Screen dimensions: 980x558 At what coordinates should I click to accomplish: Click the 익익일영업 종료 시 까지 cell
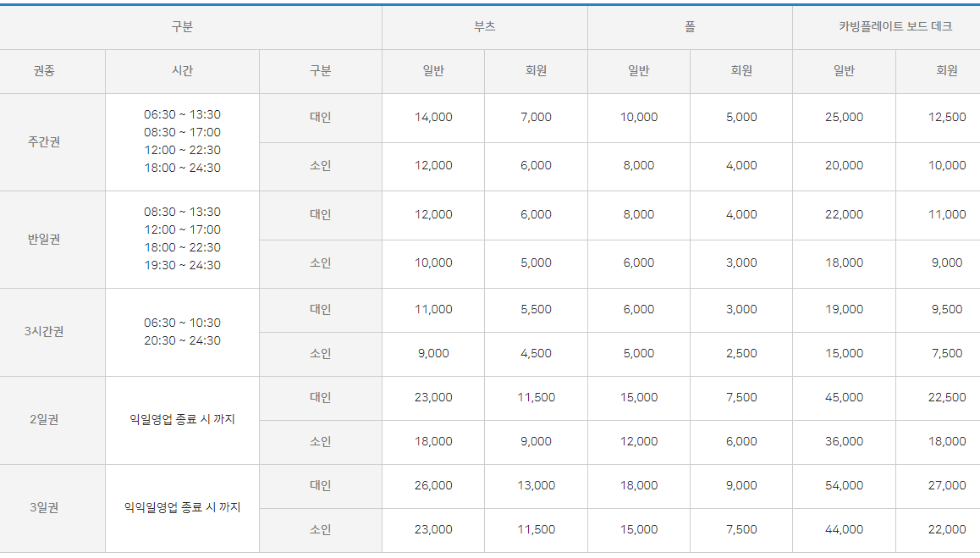tap(183, 508)
